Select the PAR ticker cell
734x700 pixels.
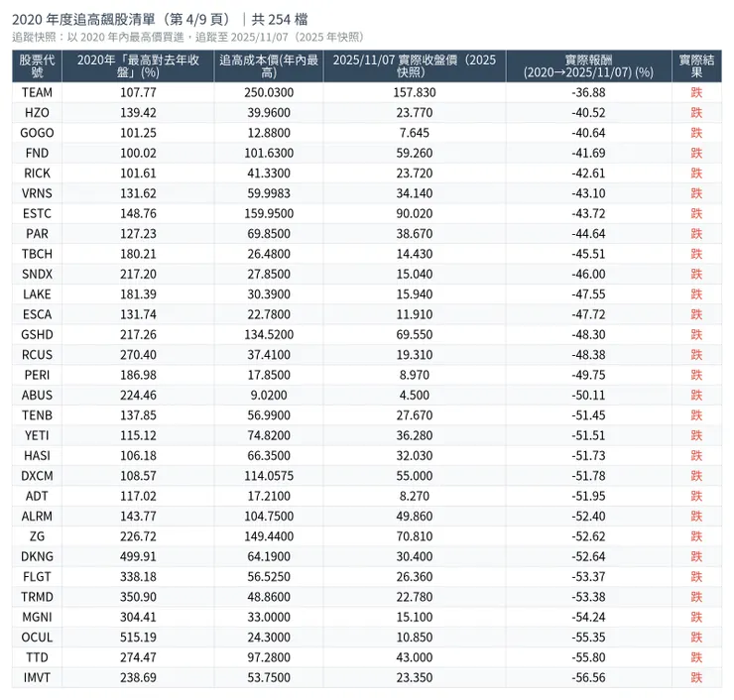tap(37, 233)
